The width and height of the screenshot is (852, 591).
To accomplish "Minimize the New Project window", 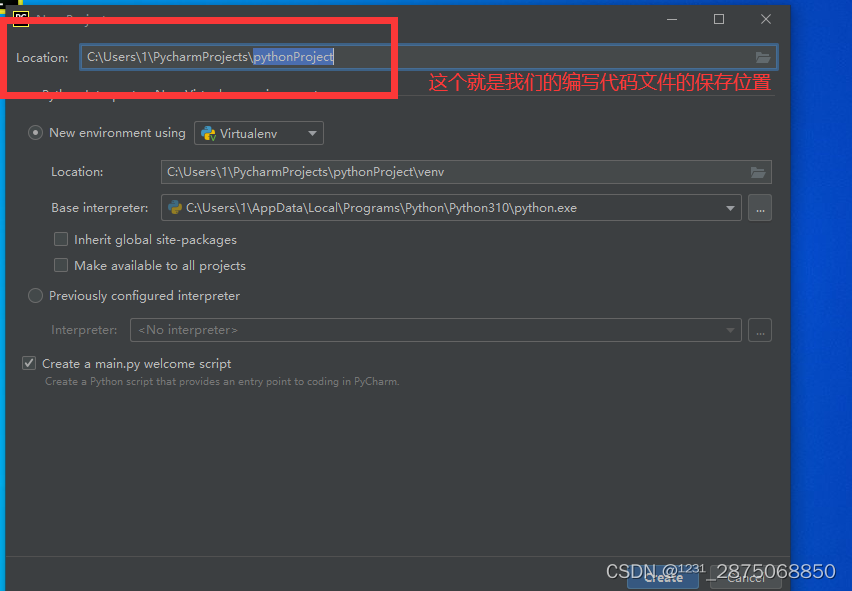I will [672, 20].
